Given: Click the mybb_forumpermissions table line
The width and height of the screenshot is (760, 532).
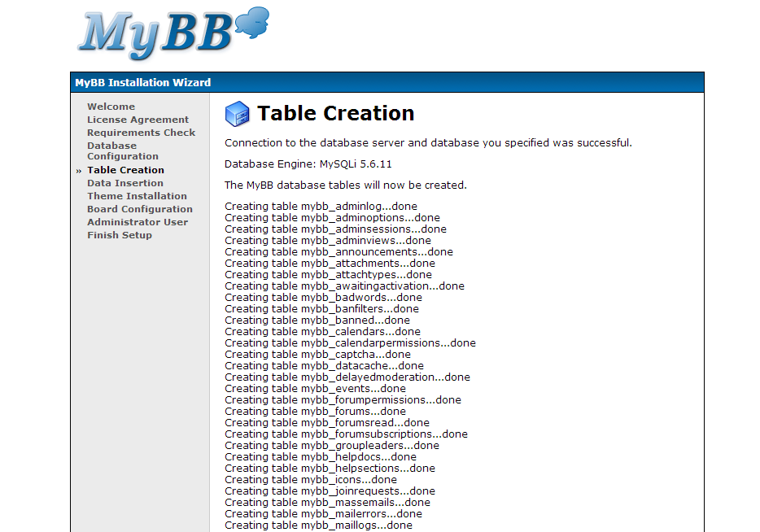Looking at the screenshot, I should [x=343, y=400].
